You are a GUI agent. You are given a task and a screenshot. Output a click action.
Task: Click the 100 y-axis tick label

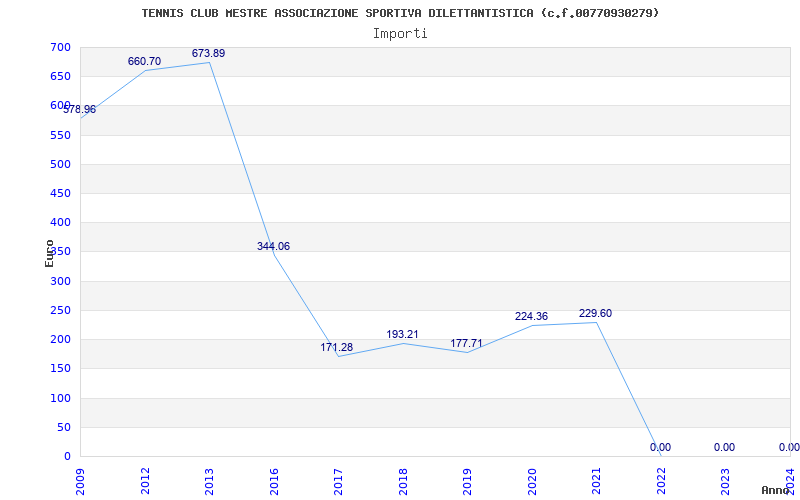point(60,398)
